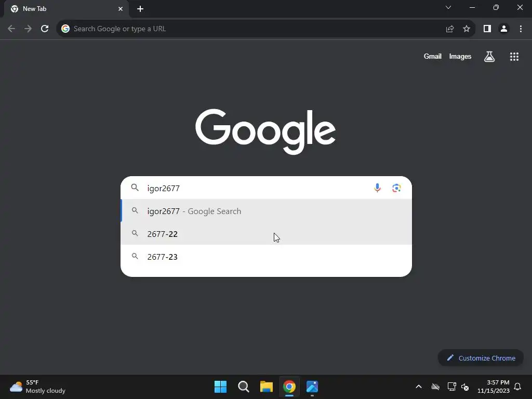532x399 pixels.
Task: Open File Explorer from taskbar
Action: coord(267,387)
